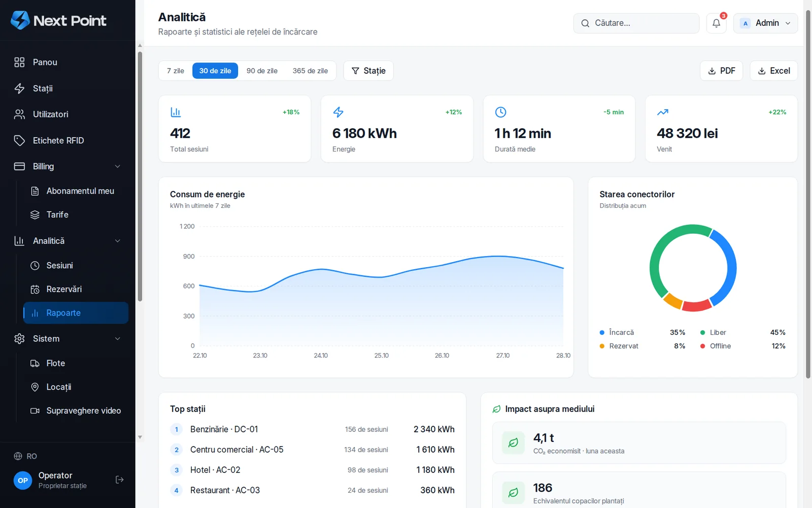
Task: Open the Admin account dropdown
Action: point(765,23)
